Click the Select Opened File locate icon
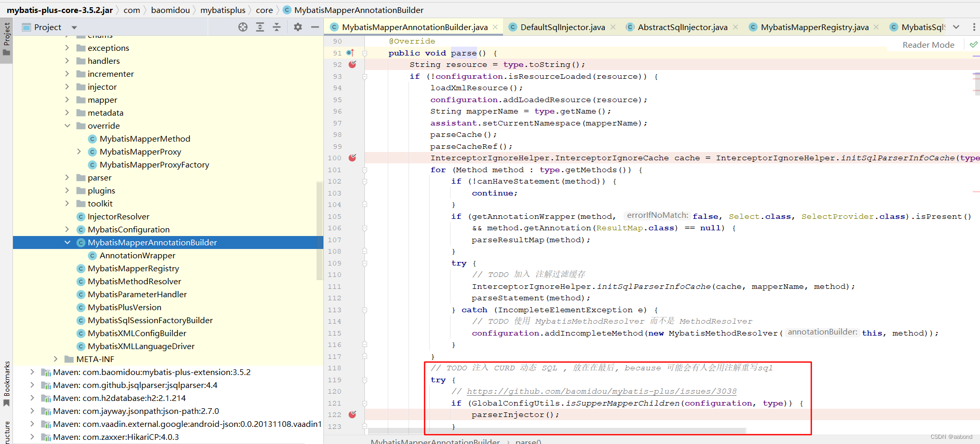Screen dimensions: 980x444 click(x=243, y=27)
